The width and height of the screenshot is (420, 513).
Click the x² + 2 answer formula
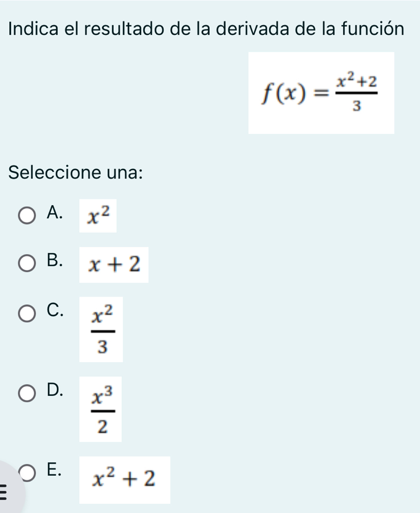(124, 479)
